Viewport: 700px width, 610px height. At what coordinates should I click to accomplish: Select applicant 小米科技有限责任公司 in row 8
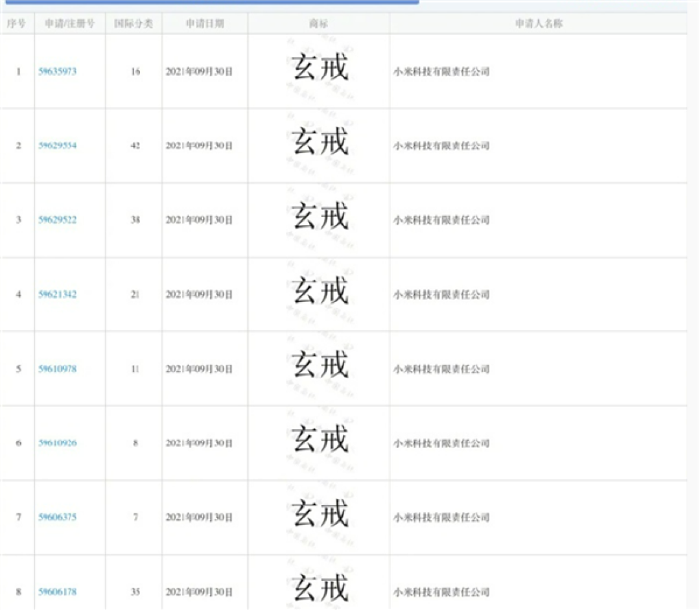point(441,592)
